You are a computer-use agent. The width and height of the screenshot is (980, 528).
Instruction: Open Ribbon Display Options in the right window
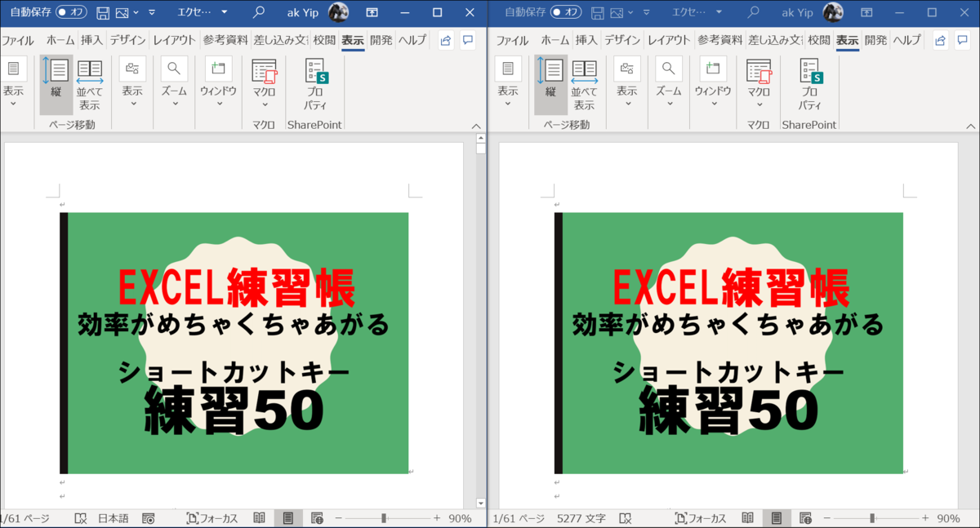[x=866, y=12]
